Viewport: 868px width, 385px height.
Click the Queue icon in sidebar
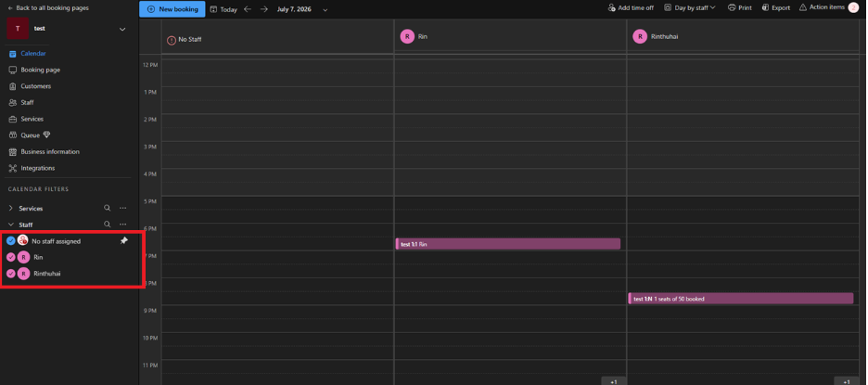click(x=13, y=135)
